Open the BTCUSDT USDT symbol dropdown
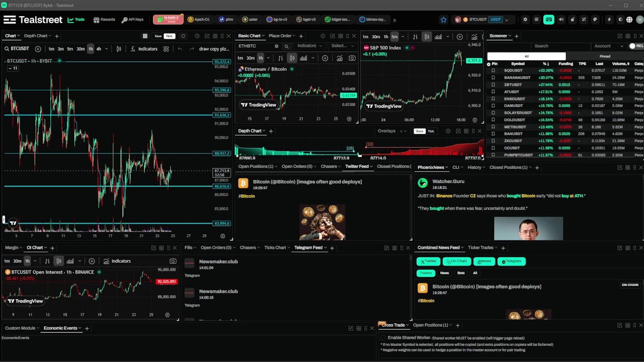 point(482,20)
